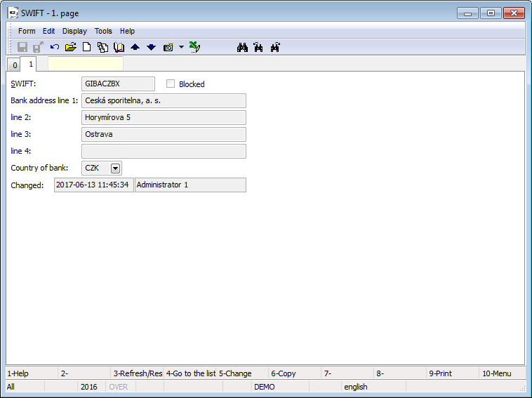Click 4-Go to the list button
Viewport: 532px width, 398px height.
189,373
